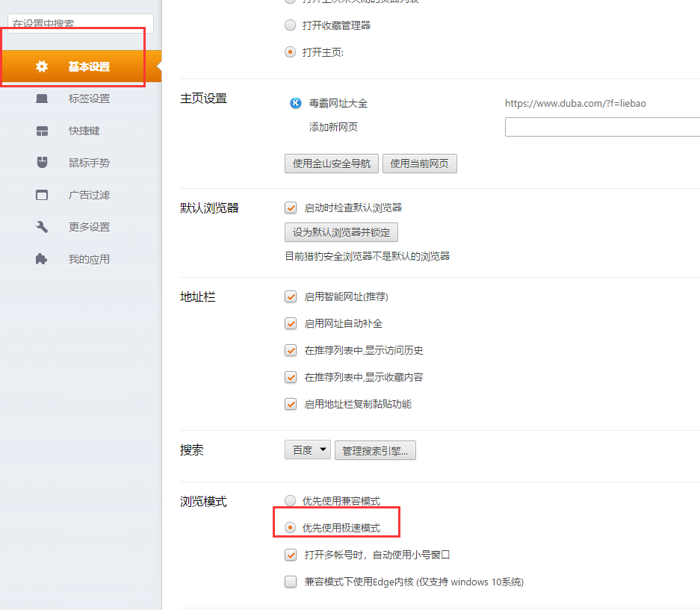Click the 毒霸网址大全 blue logo icon
700x610 pixels.
(x=296, y=103)
